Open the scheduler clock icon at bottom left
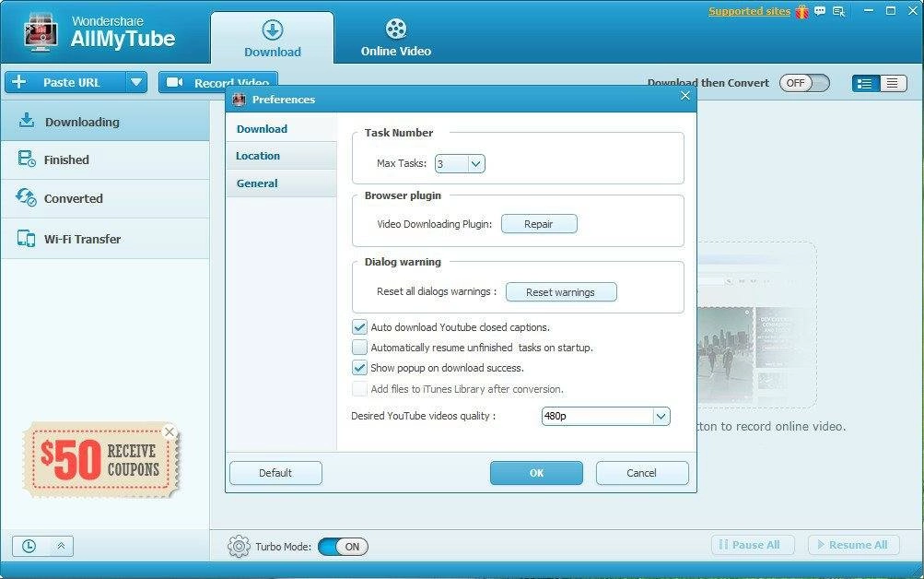Screen dimensions: 924x579 click(x=29, y=546)
